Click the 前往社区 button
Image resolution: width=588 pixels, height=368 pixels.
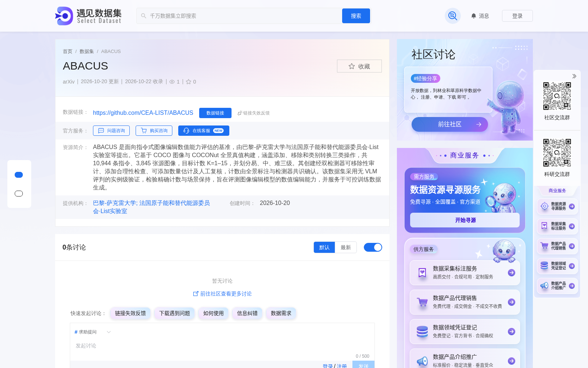(450, 124)
